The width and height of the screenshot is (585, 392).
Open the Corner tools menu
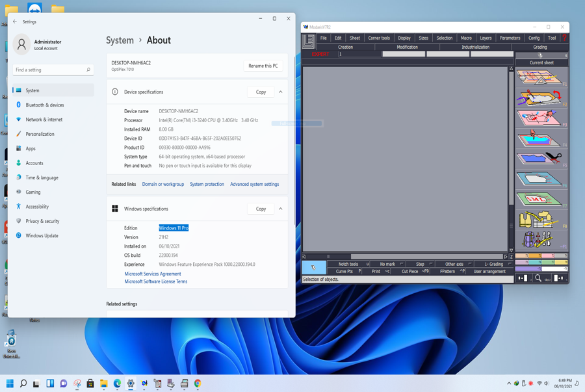379,38
